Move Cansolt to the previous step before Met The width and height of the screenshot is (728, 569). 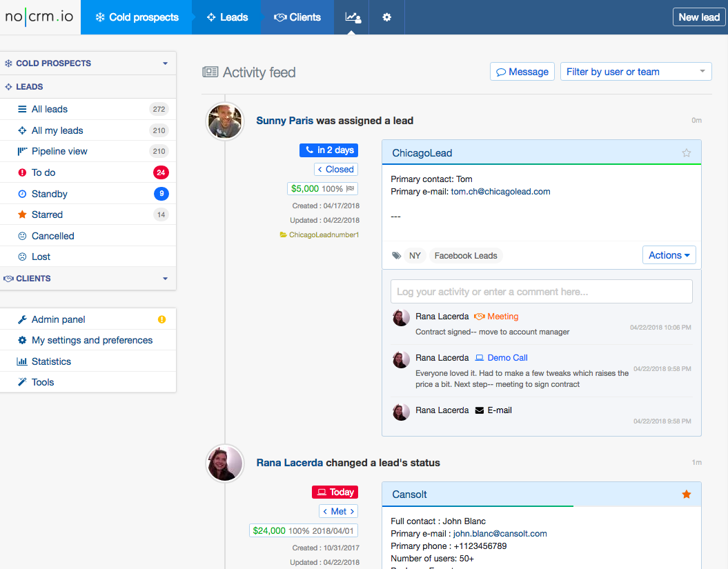pos(325,512)
